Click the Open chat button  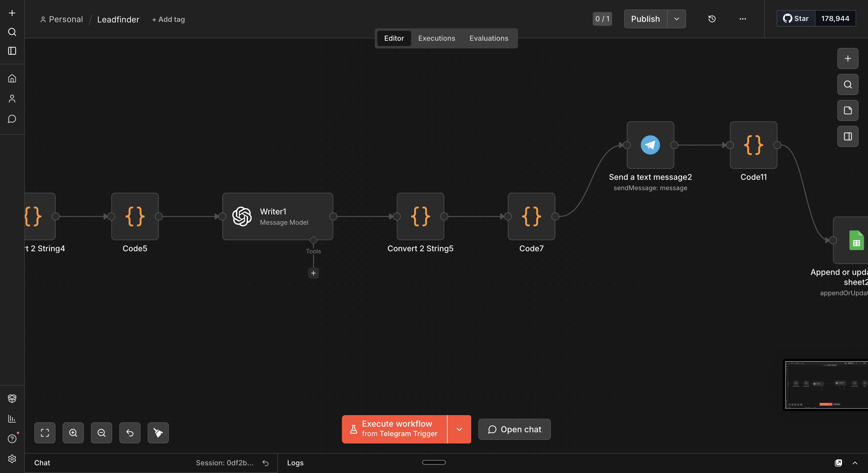pos(514,429)
